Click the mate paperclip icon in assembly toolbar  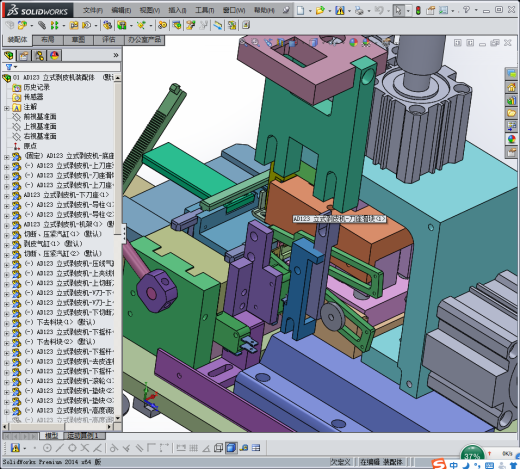(x=42, y=25)
